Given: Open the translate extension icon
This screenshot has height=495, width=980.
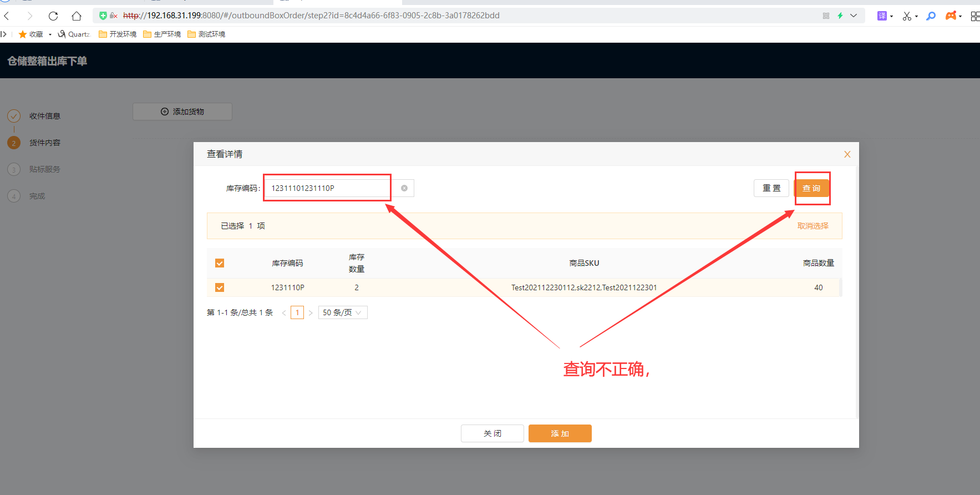Looking at the screenshot, I should tap(882, 16).
